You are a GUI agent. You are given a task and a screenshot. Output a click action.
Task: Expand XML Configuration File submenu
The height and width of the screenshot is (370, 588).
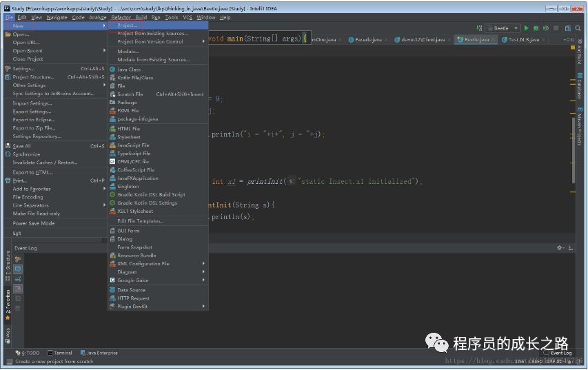coord(158,263)
